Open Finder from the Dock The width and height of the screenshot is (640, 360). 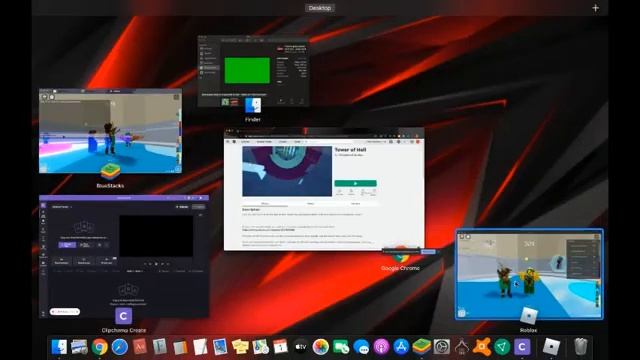(x=60, y=347)
